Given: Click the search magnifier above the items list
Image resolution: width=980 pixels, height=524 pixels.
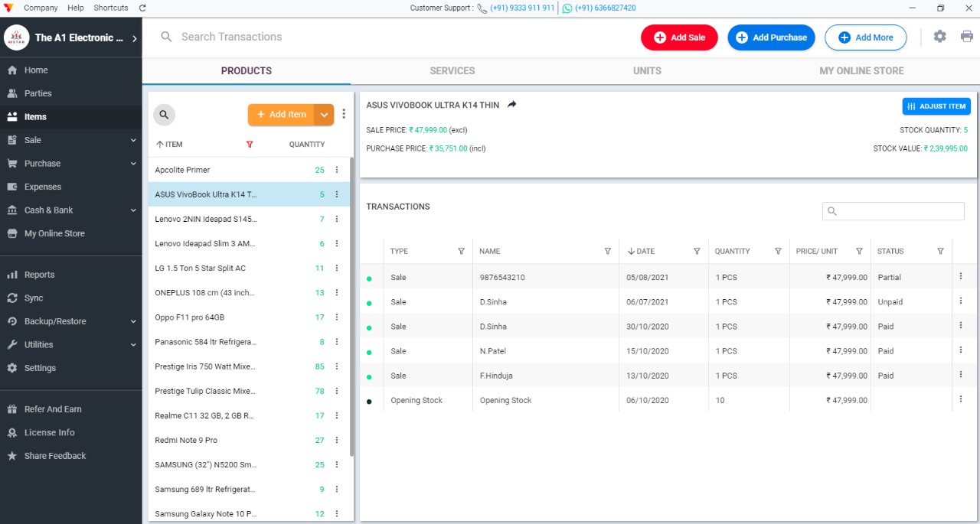Looking at the screenshot, I should click(164, 115).
